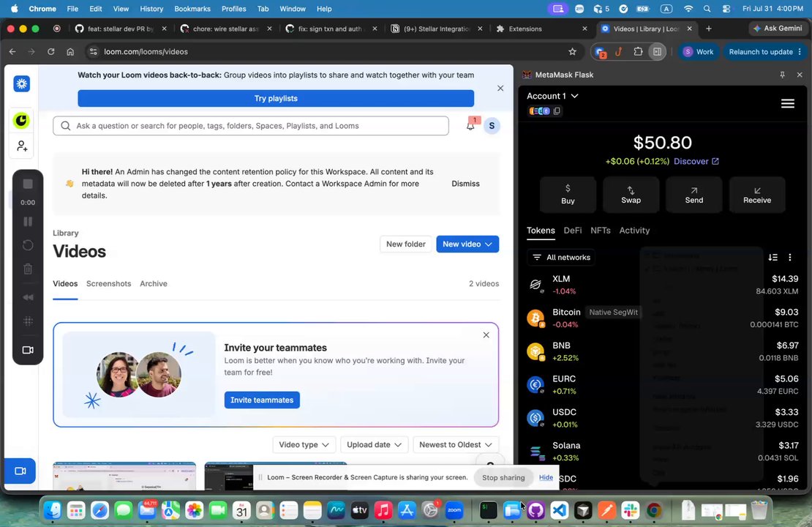Click Ask Gemini button

pyautogui.click(x=778, y=29)
